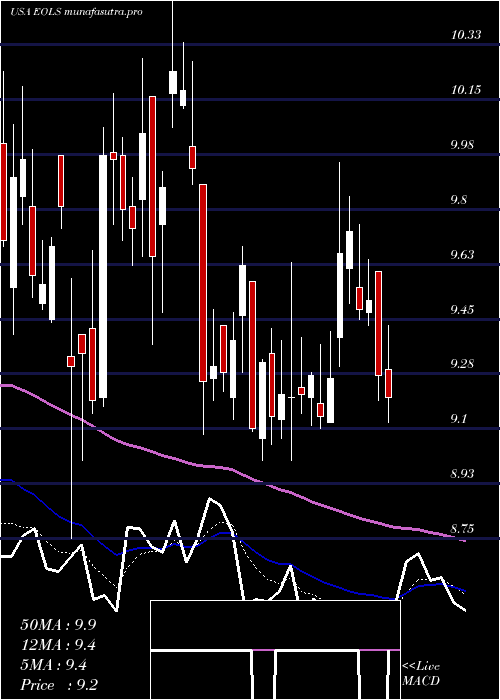Click the 50MA : 9.9 readout

(58, 625)
